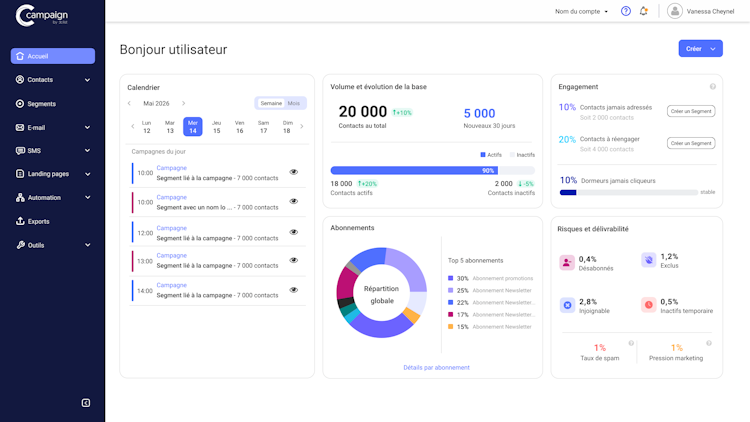Open the help question mark icon
The height and width of the screenshot is (422, 750).
pyautogui.click(x=625, y=11)
